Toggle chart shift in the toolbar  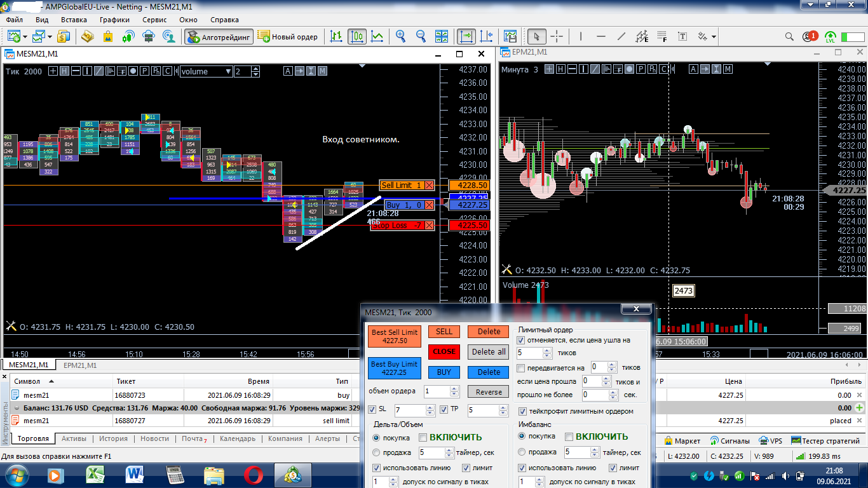click(487, 36)
